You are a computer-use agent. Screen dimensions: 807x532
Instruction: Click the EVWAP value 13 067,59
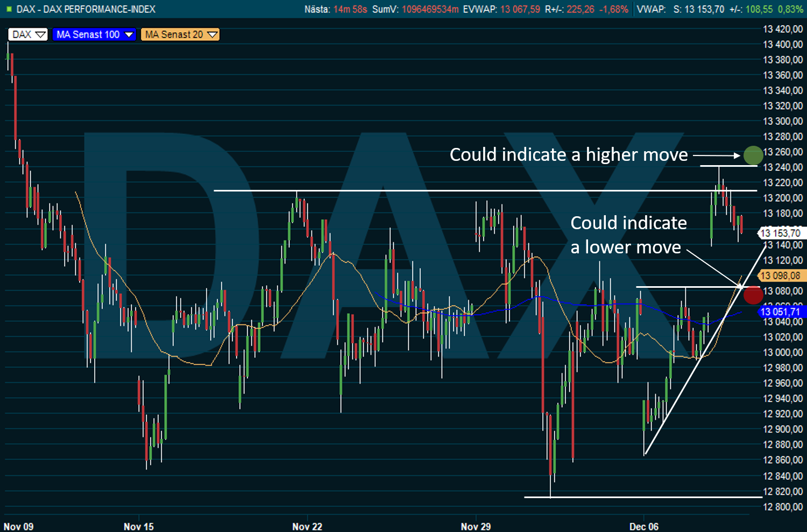[x=520, y=9]
